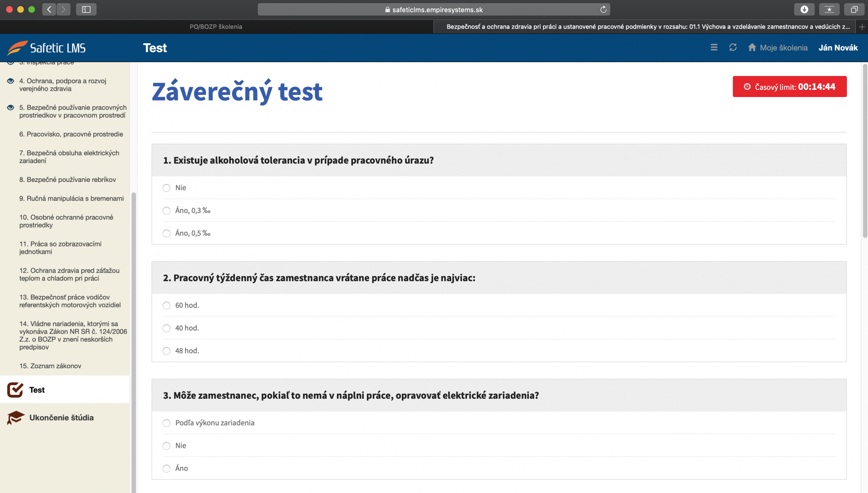
Task: Click the Test checkmark icon in sidebar
Action: pos(15,390)
